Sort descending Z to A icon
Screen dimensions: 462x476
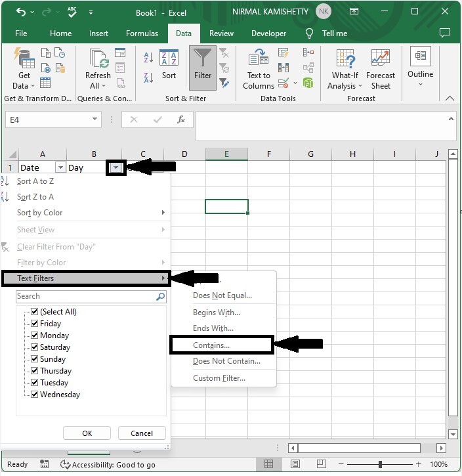[x=148, y=77]
